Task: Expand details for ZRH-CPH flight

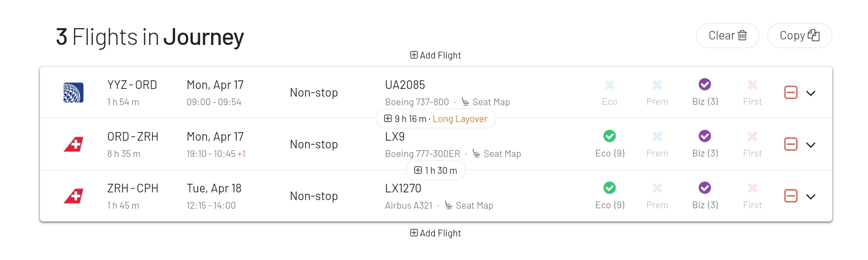Action: tap(811, 196)
